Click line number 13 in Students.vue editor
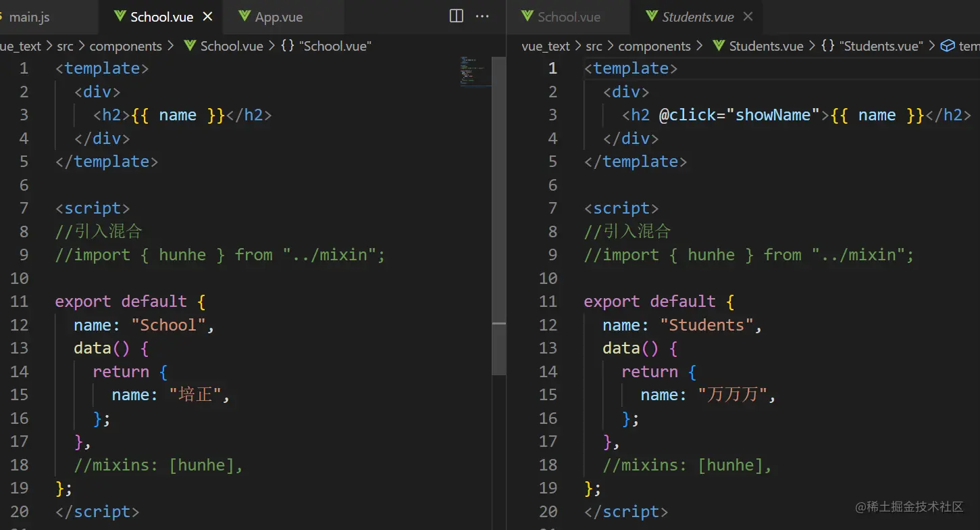Screen dimensions: 980x530 coord(548,347)
